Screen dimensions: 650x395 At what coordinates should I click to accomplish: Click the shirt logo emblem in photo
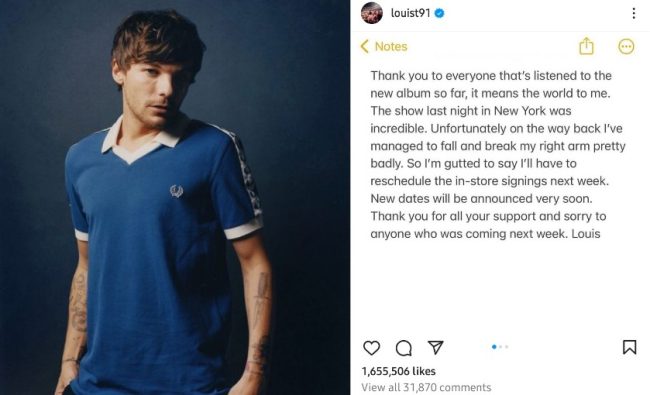pos(177,191)
